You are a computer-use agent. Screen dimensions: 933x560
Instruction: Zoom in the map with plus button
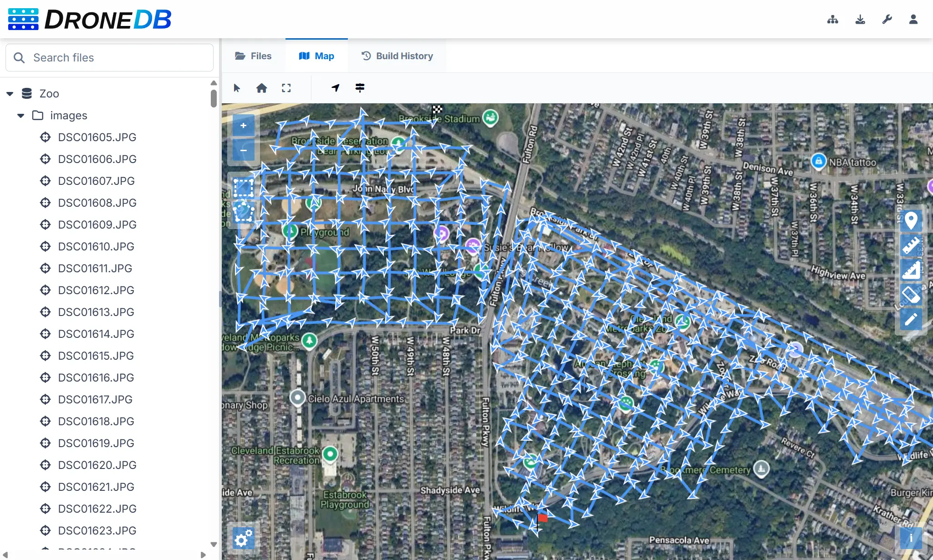click(244, 126)
